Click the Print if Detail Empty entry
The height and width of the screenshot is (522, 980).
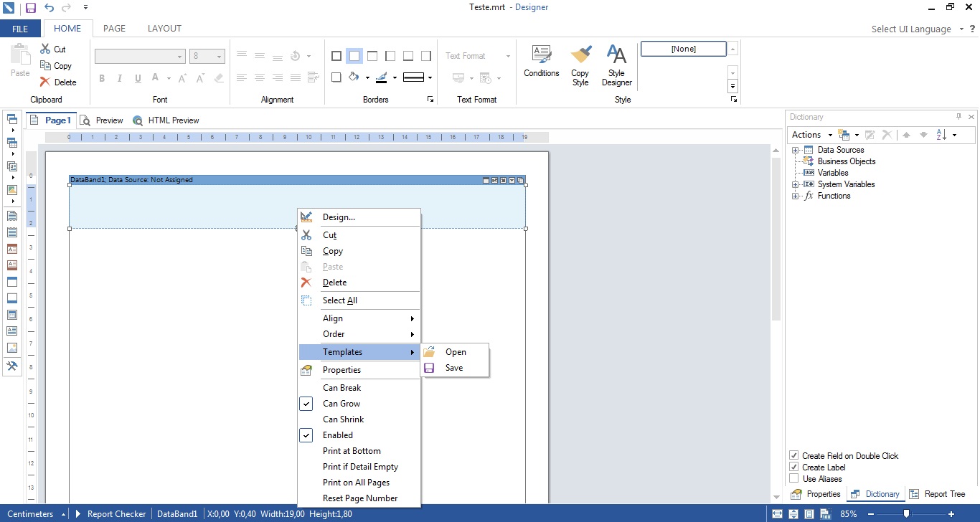point(359,467)
